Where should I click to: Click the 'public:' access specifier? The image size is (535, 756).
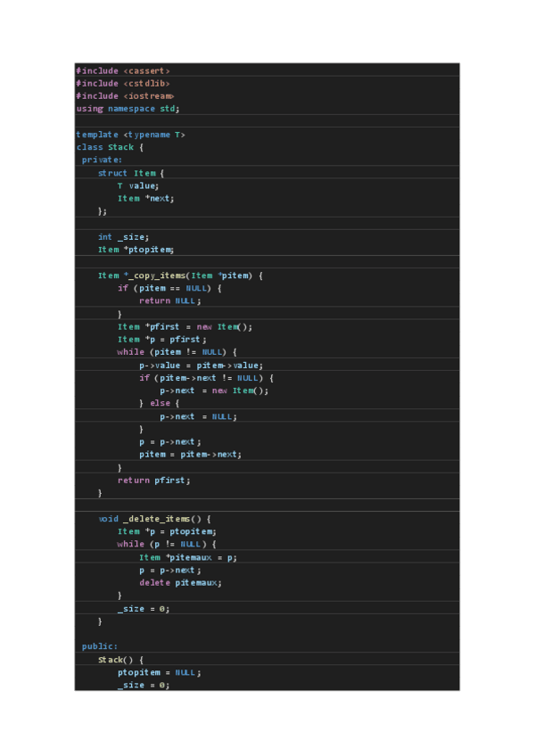click(100, 646)
